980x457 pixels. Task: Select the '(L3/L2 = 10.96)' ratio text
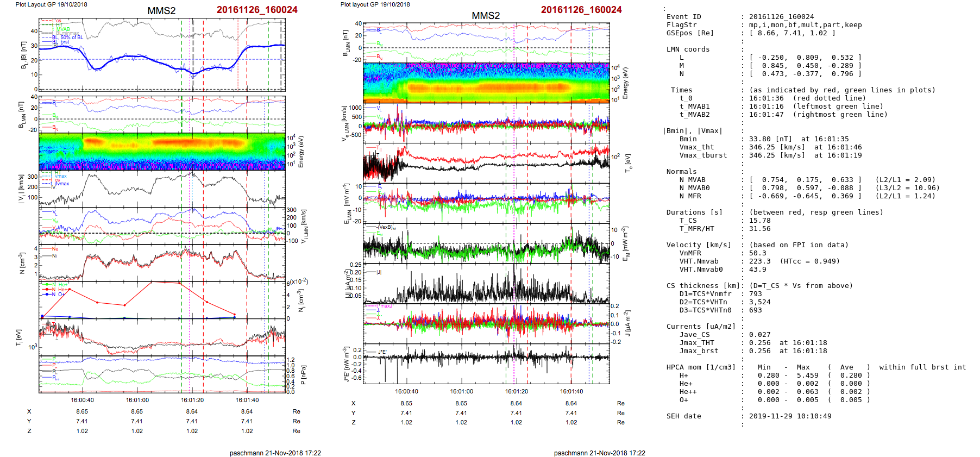pos(908,188)
